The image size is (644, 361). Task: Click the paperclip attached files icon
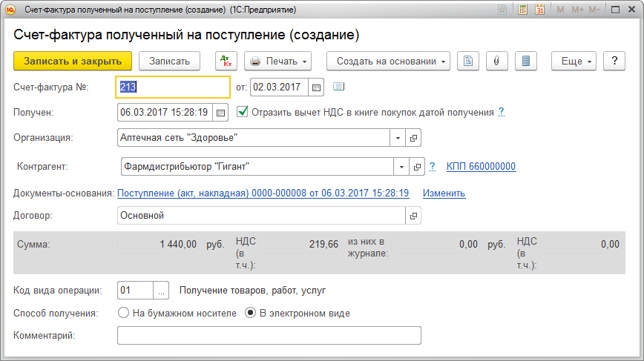click(x=496, y=61)
